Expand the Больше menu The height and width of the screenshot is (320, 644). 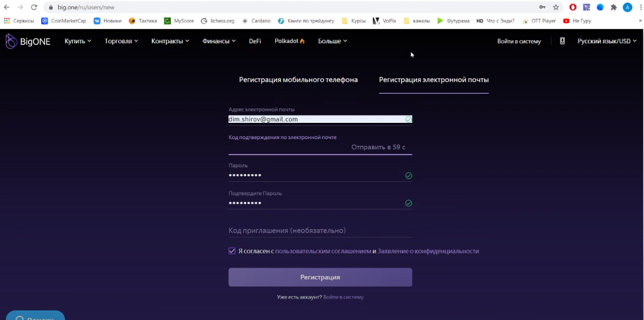tap(333, 41)
